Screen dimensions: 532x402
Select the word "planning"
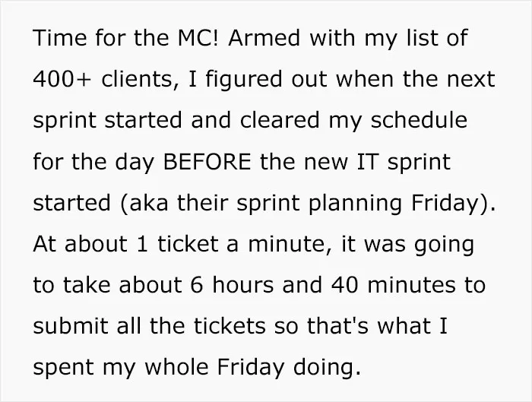coord(355,204)
